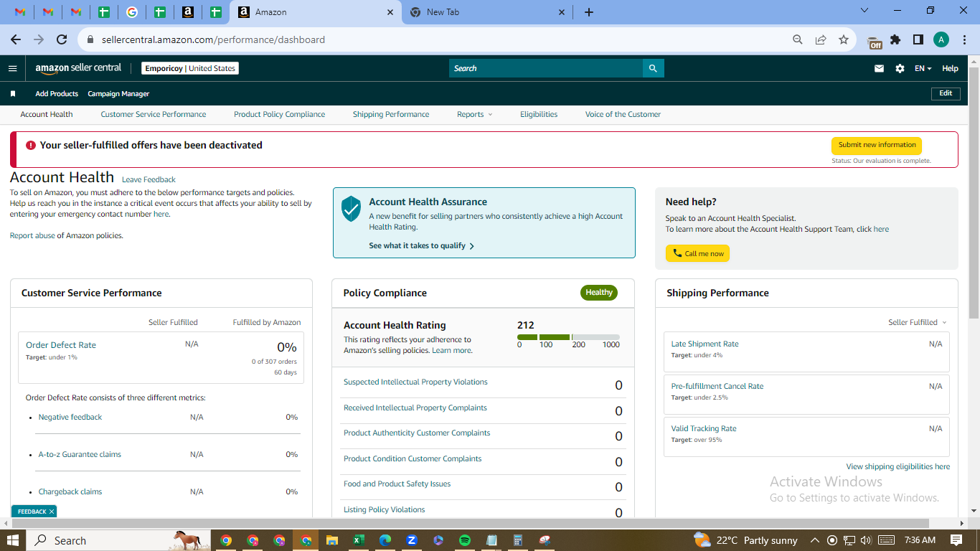Open the Help link in header
980x551 pixels.
tap(950, 68)
